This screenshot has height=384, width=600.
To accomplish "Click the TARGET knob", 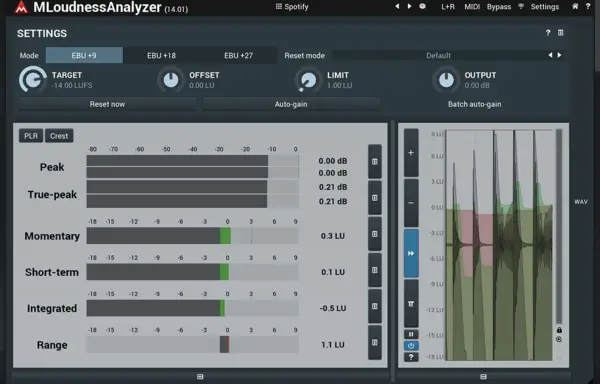I will 33,79.
